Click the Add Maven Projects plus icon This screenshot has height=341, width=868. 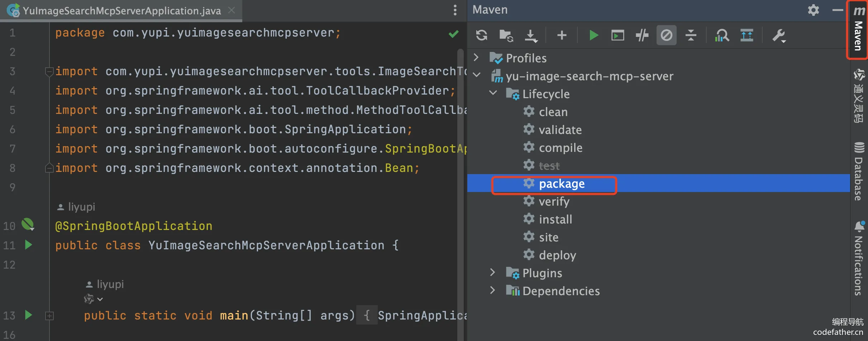coord(562,35)
